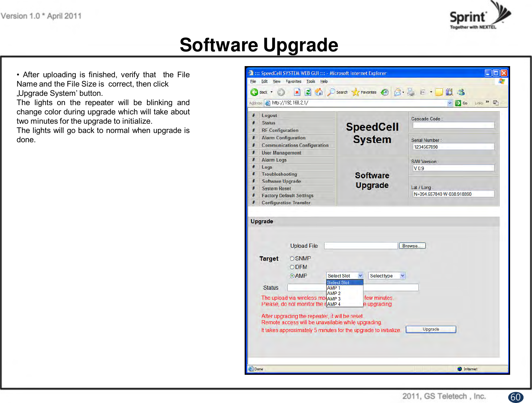Screen dimensions: 532x403
Task: Click the Upgrade button
Action: pos(431,329)
